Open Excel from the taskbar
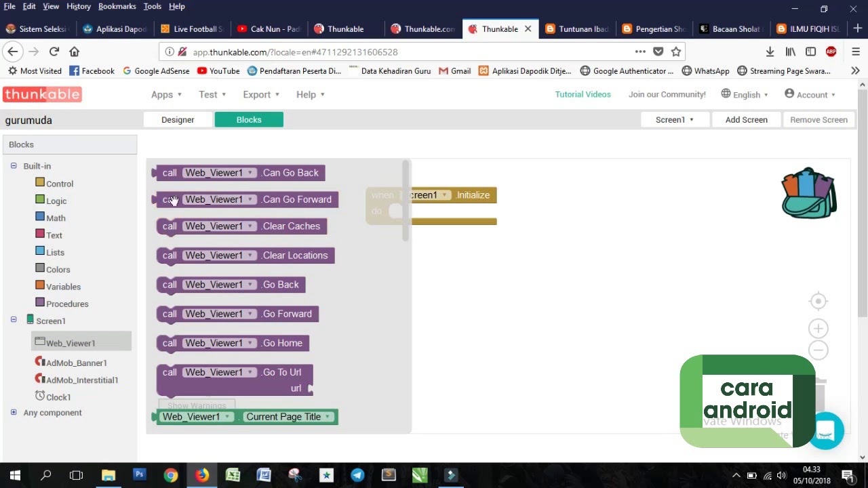The width and height of the screenshot is (868, 488). pos(233,475)
